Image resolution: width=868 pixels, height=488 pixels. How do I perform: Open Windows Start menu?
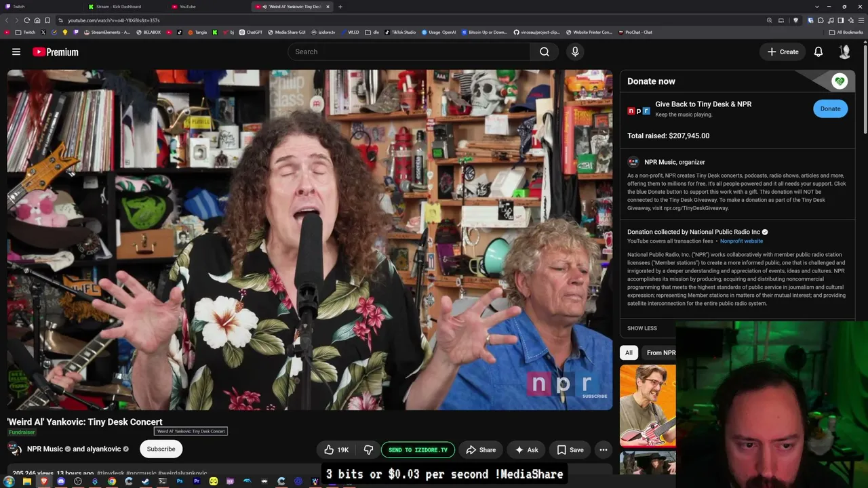[9, 481]
